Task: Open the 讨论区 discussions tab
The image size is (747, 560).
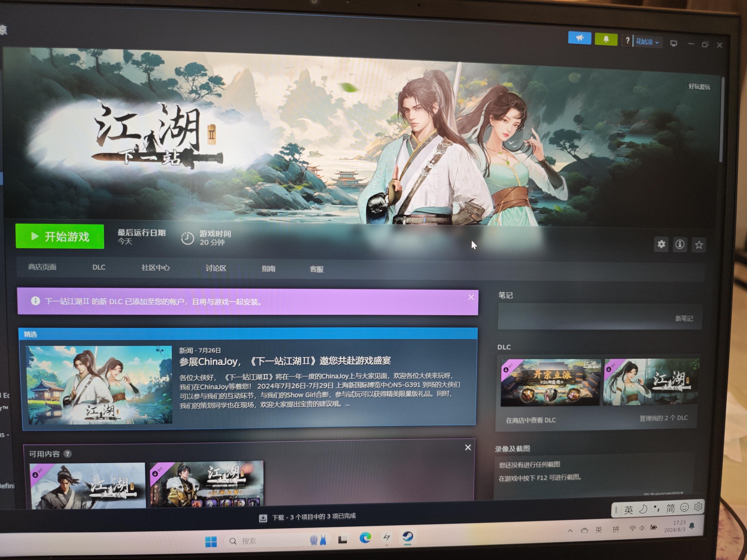Action: pos(216,268)
